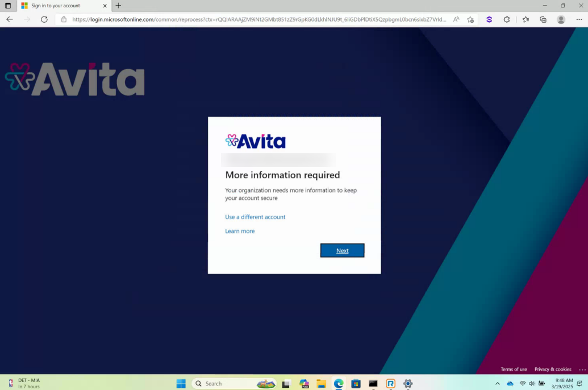The height and width of the screenshot is (390, 588).
Task: Switch to Microsoft Edge on taskbar
Action: point(339,383)
